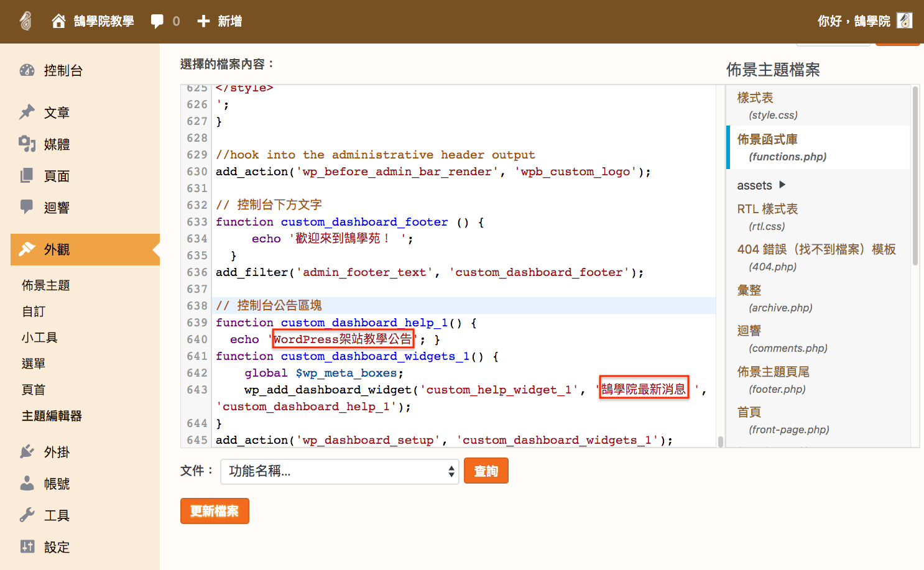Viewport: 924px width, 570px height.
Task: Go to 主題編輯器 submenu
Action: tap(52, 416)
